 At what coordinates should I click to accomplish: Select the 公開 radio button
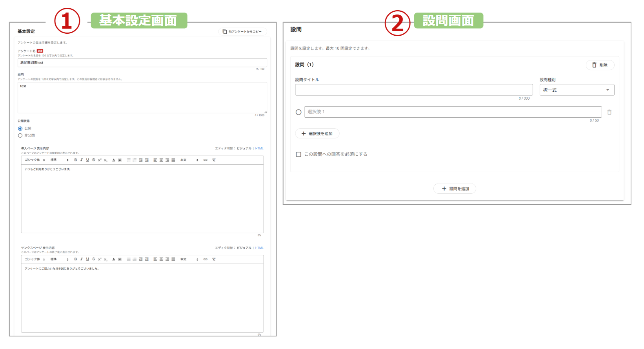pos(20,129)
